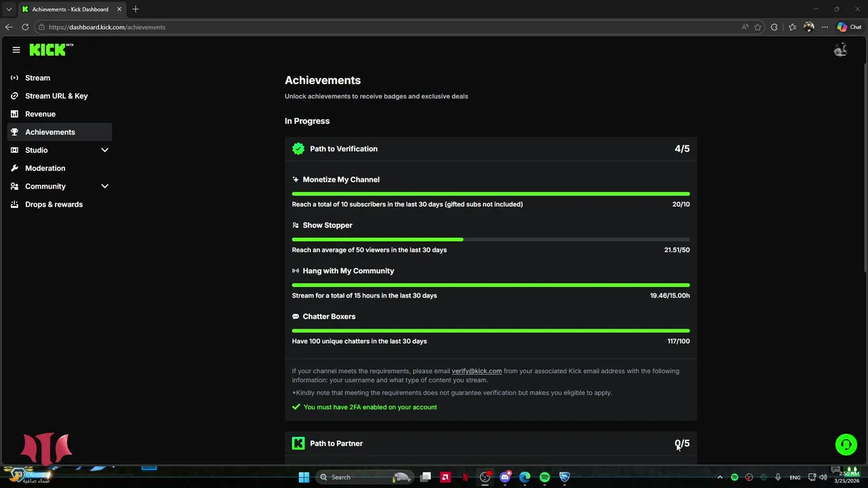Expand the Community submenu chevron
868x488 pixels.
pyautogui.click(x=104, y=186)
